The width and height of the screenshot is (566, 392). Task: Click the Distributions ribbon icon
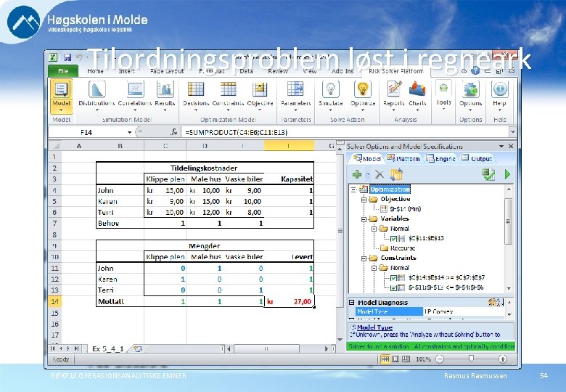97,89
